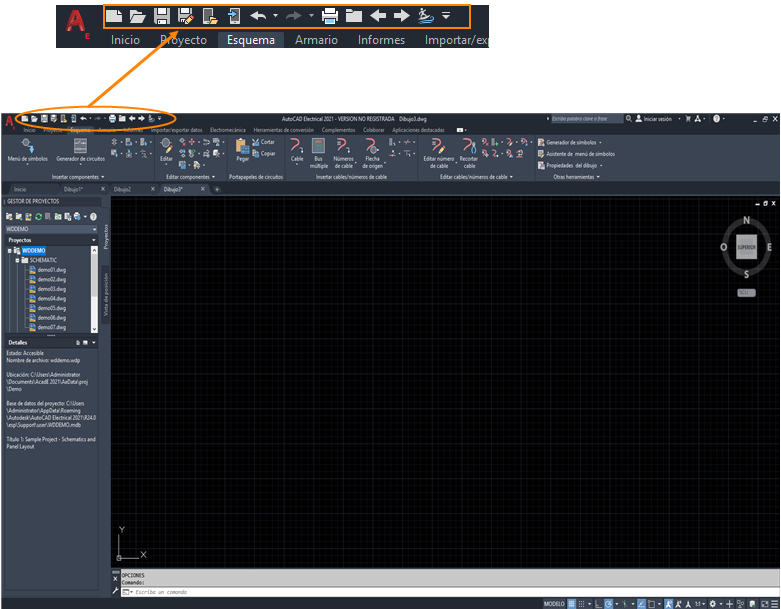
Task: Expand Editar cables/números de cable panel
Action: click(476, 177)
